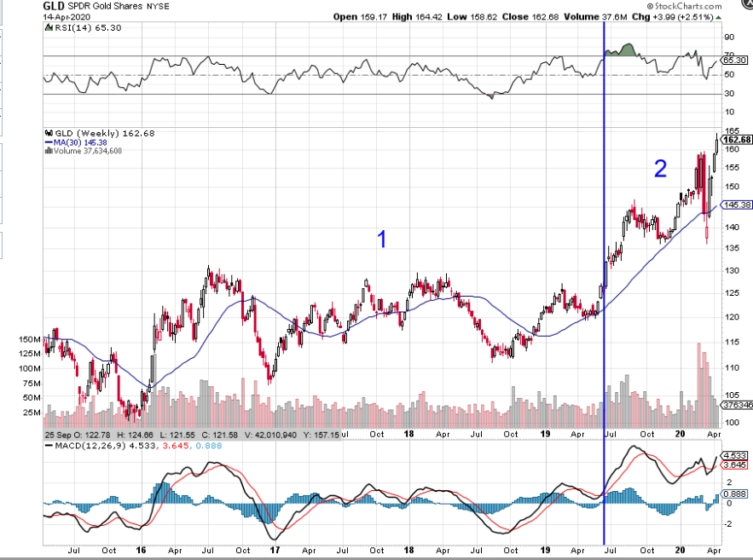Click the RSI(14) 65.30 indicator legend
The height and width of the screenshot is (560, 753).
coord(88,28)
